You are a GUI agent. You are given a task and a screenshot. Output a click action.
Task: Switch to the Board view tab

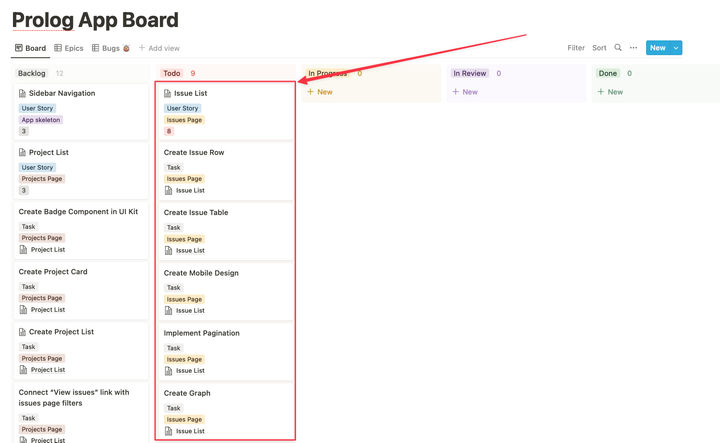click(30, 48)
